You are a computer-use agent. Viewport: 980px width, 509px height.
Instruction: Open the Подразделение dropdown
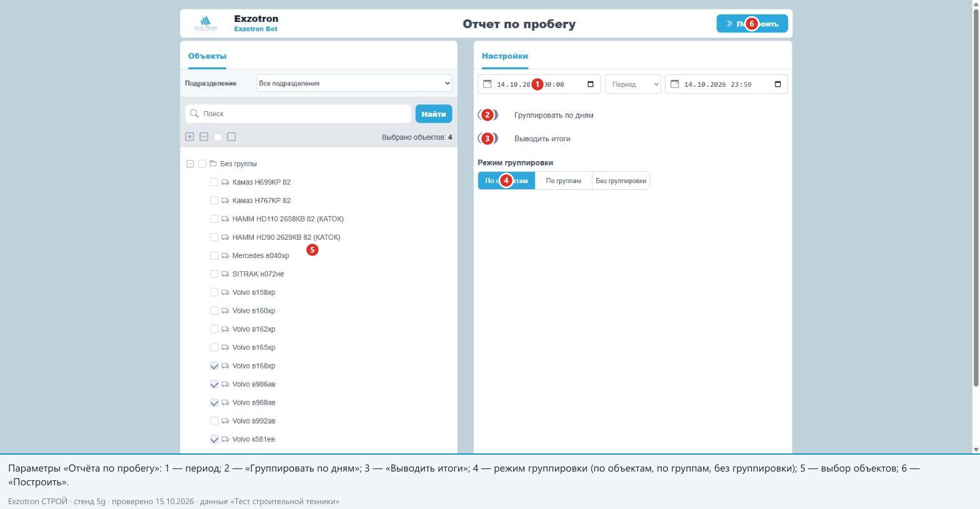pyautogui.click(x=354, y=83)
